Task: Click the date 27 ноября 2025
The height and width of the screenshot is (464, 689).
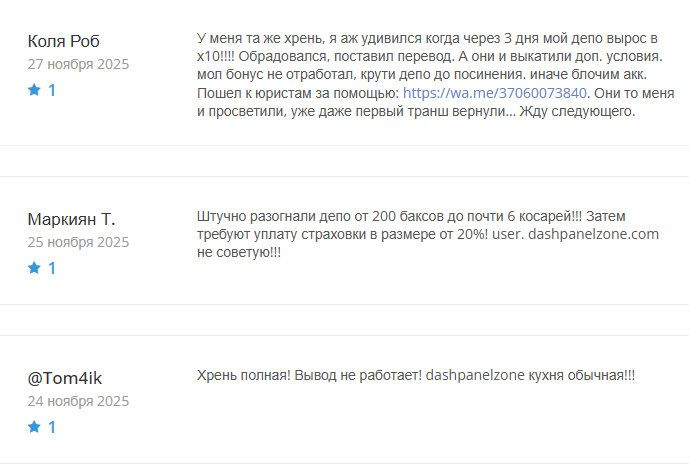Action: (78, 64)
